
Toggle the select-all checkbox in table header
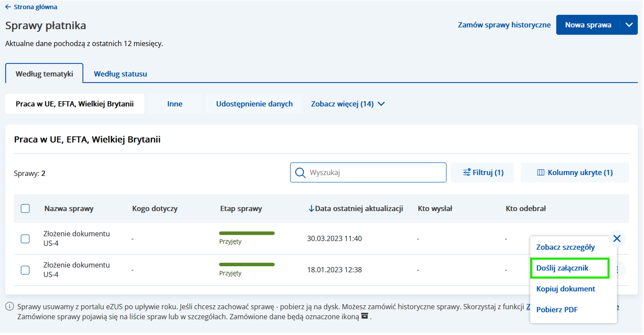pyautogui.click(x=25, y=209)
